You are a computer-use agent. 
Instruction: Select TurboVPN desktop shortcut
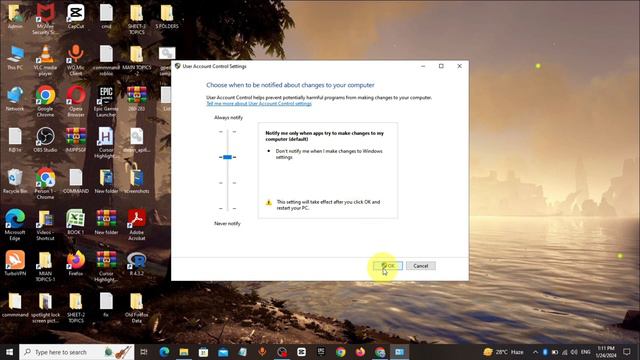click(15, 263)
